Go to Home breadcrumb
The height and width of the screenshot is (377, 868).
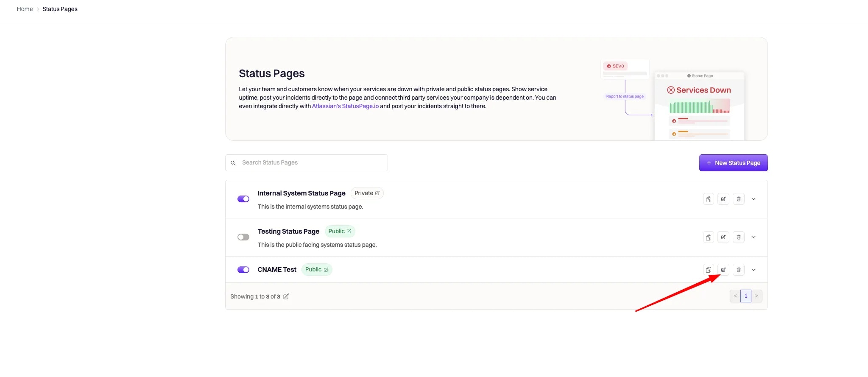(x=25, y=9)
